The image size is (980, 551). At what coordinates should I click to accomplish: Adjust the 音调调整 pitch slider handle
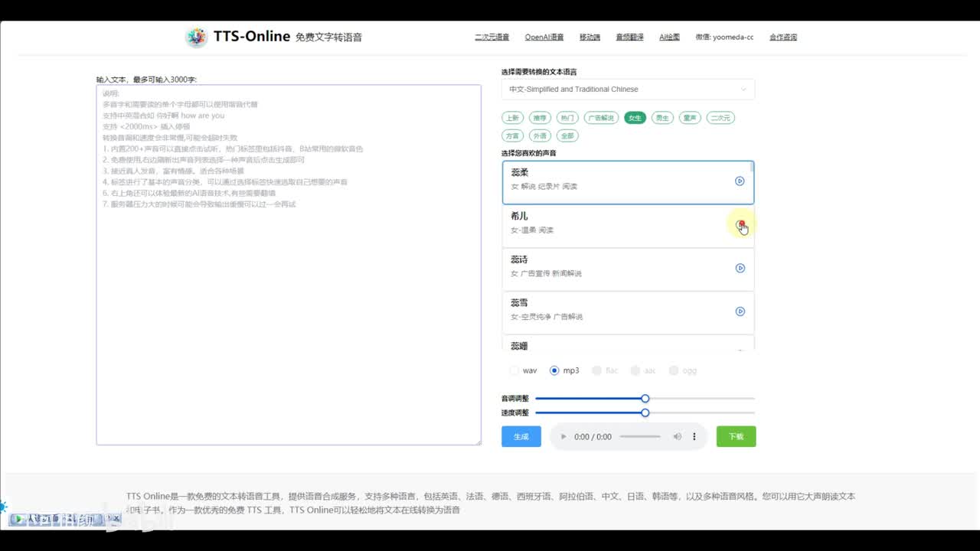click(x=645, y=399)
